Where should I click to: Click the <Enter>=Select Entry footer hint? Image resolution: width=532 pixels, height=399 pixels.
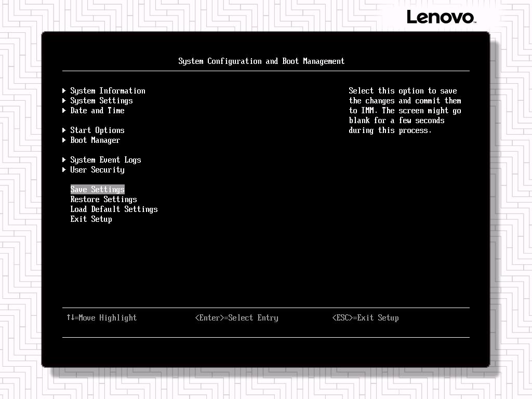pyautogui.click(x=236, y=318)
